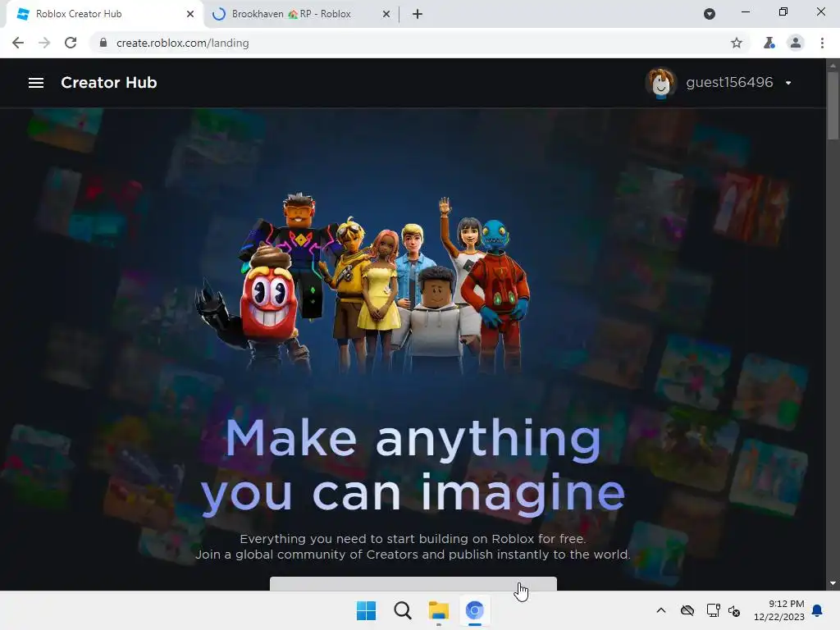The image size is (840, 630).
Task: Click the scrollbar up arrow
Action: [x=833, y=66]
